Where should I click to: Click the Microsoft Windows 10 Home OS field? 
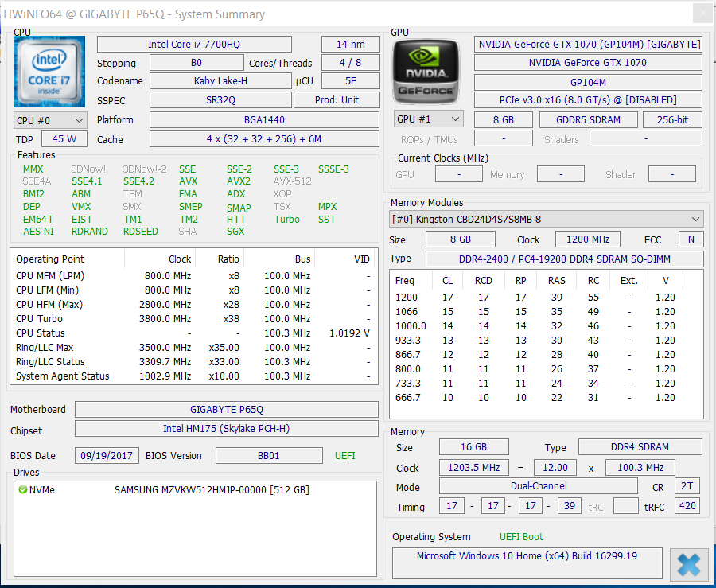pyautogui.click(x=527, y=563)
